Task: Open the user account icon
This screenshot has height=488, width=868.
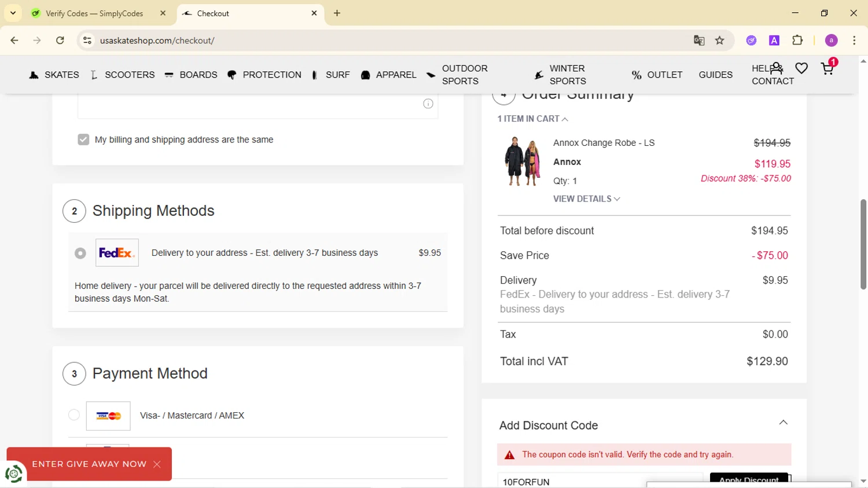Action: [x=777, y=68]
